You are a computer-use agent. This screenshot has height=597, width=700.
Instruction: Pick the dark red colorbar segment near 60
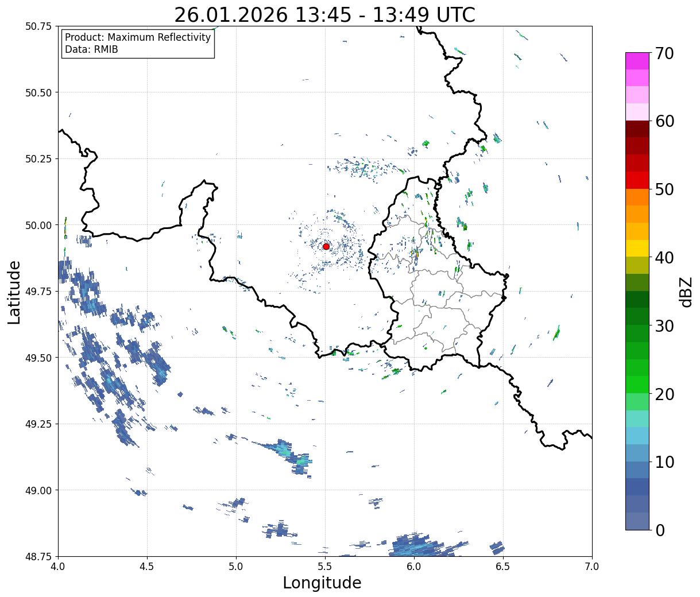pos(637,129)
